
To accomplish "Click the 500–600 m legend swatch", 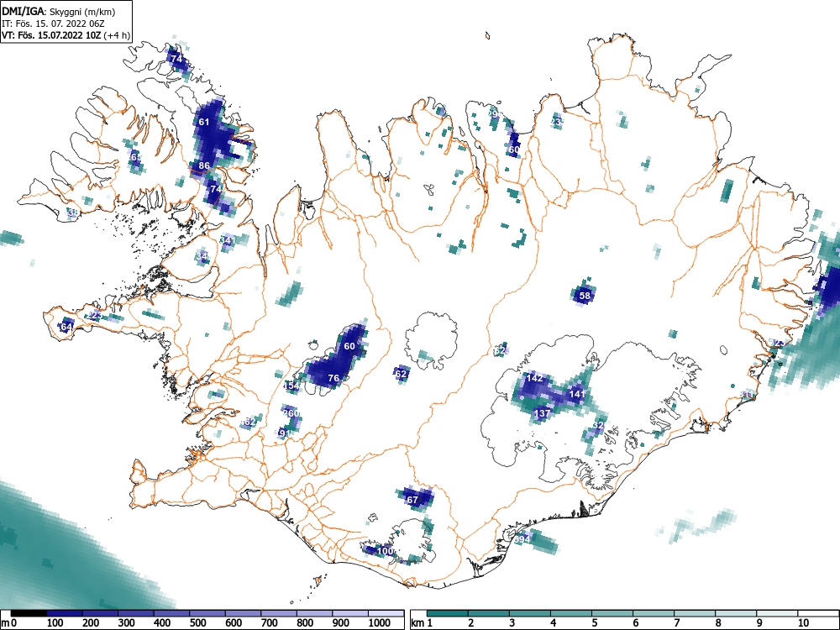I will [207, 613].
